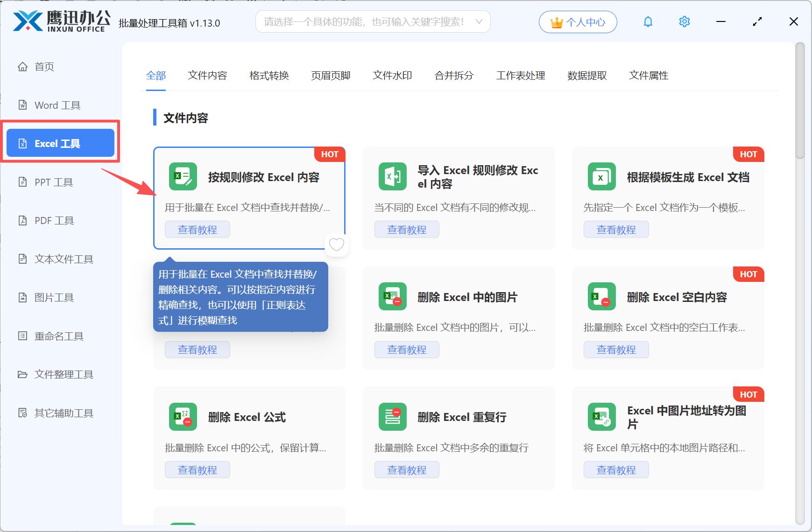This screenshot has height=532, width=812.
Task: Open 个人中心
Action: tap(578, 21)
